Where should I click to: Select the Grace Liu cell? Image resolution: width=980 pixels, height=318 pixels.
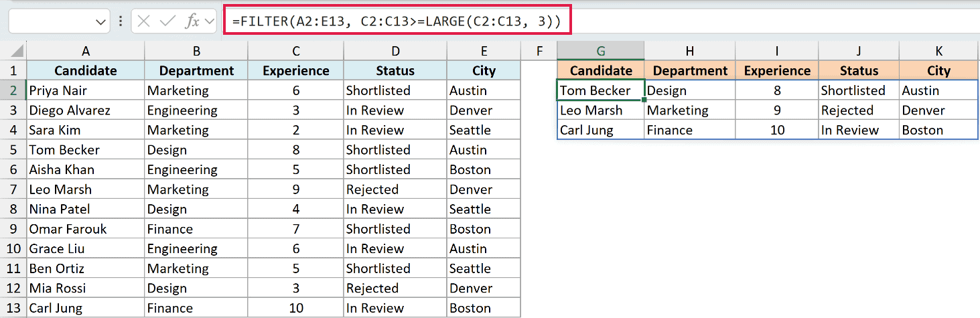(86, 248)
